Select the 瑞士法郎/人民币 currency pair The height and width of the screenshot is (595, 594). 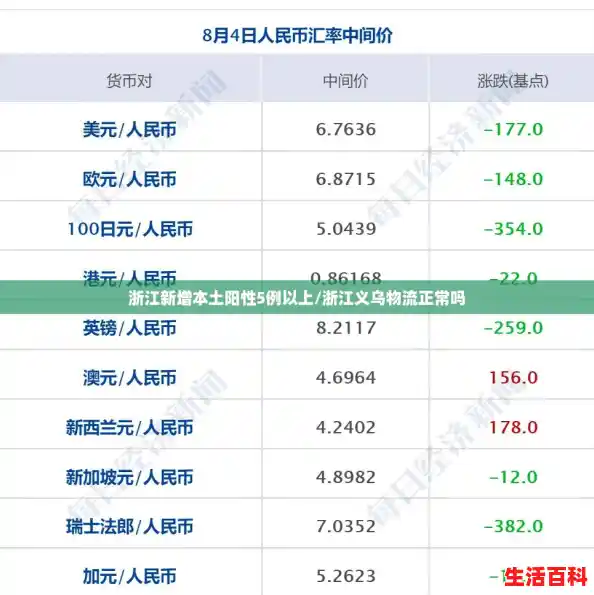(129, 526)
